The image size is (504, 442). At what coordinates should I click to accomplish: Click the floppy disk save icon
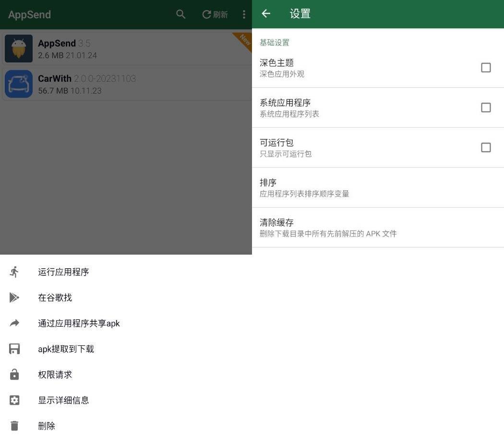[14, 349]
